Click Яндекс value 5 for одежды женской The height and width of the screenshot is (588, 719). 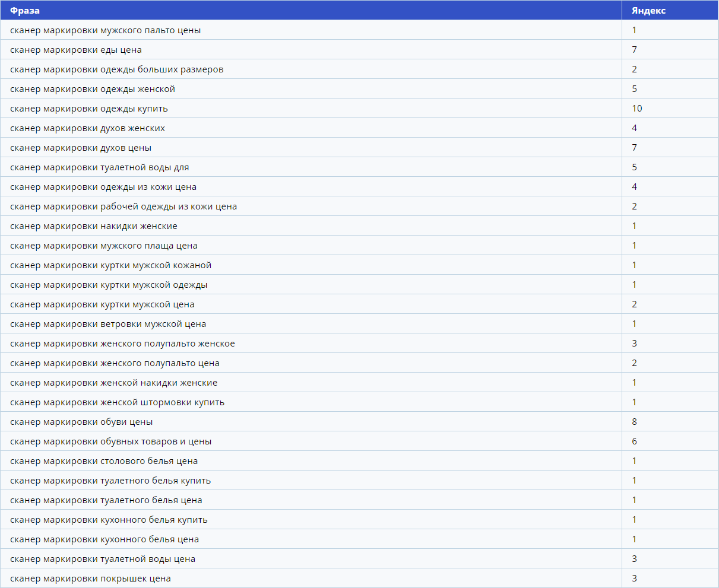635,89
